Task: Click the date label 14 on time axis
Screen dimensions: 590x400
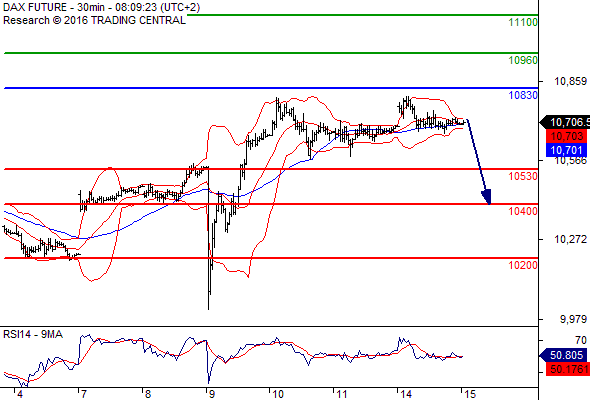Action: tap(406, 394)
